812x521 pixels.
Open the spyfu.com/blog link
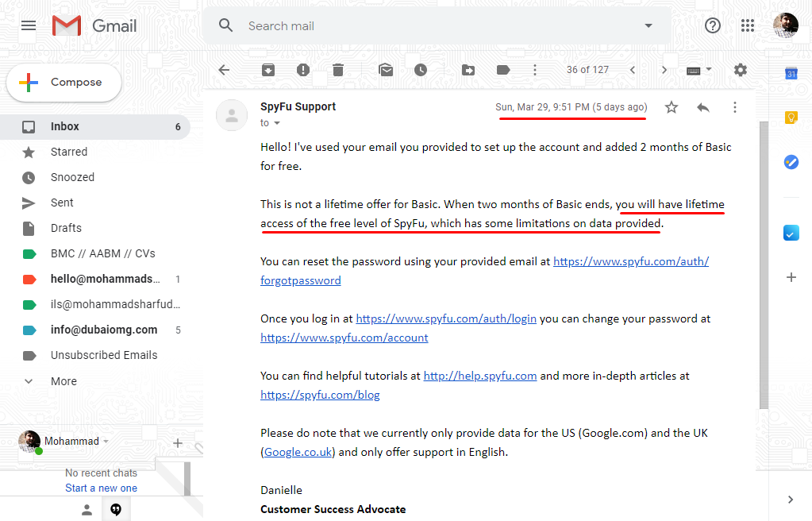tap(320, 395)
